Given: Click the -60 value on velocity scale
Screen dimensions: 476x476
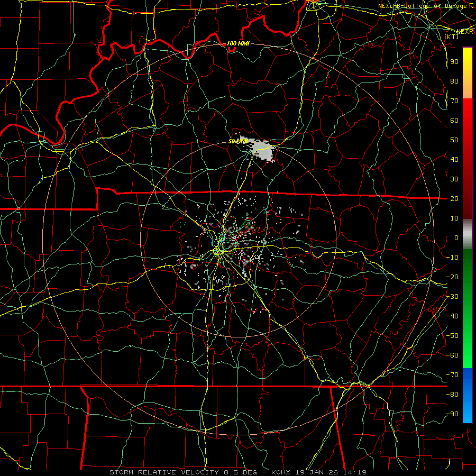Looking at the screenshot, I should pos(453,355).
